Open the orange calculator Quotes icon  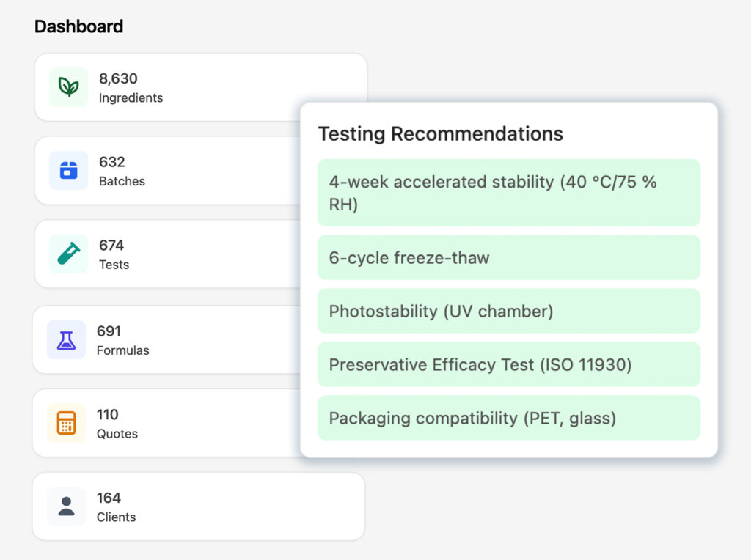point(66,423)
